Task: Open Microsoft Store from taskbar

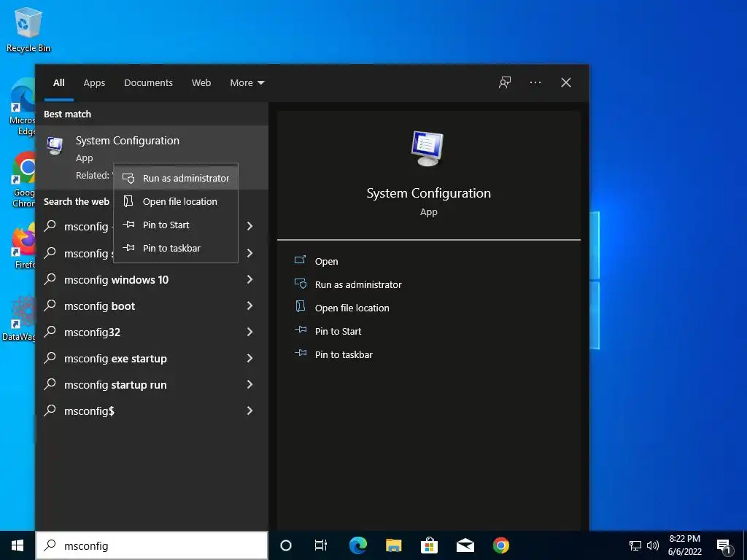Action: click(x=429, y=545)
